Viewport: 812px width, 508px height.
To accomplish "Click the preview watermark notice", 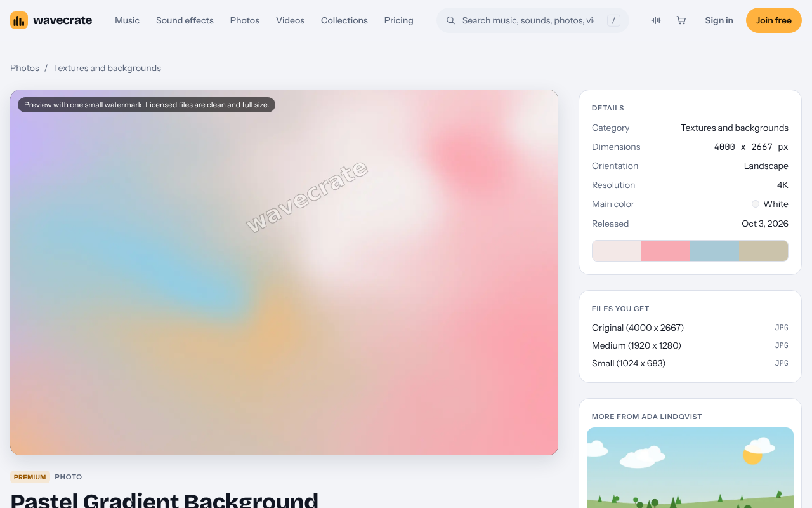I will [x=147, y=105].
